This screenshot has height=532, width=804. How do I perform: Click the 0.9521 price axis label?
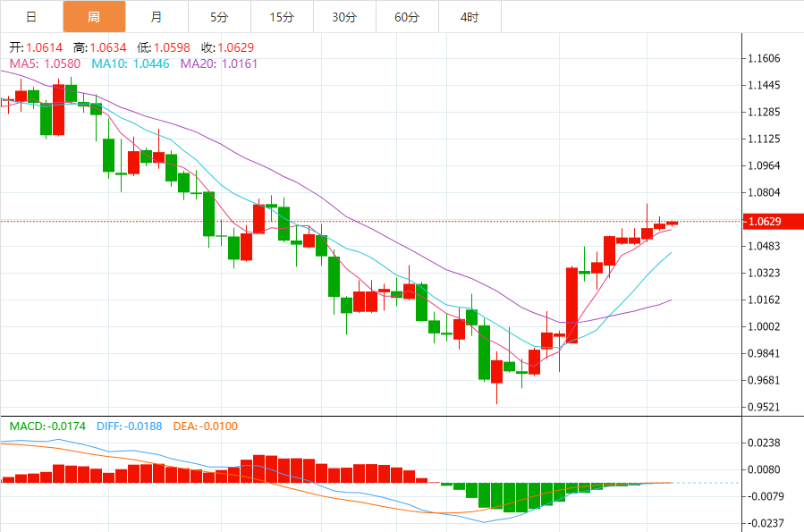764,407
